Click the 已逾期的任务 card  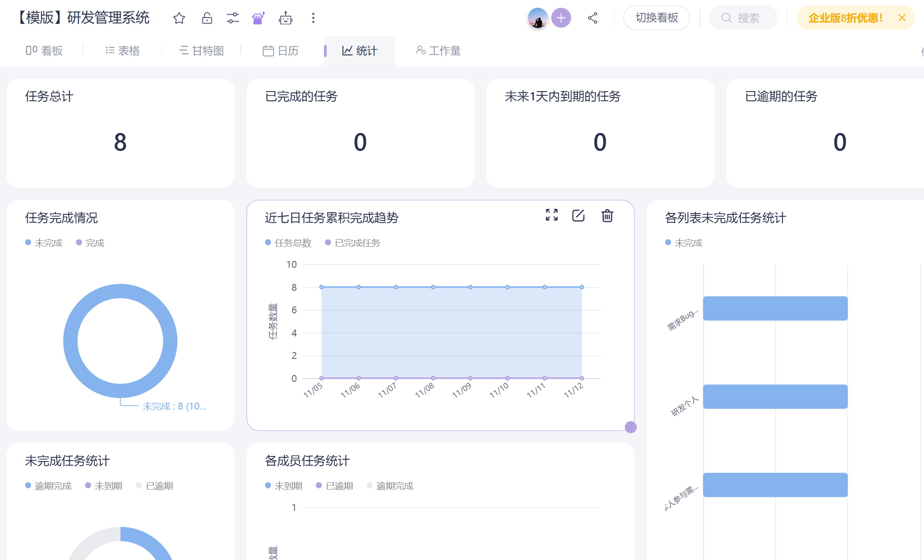825,133
